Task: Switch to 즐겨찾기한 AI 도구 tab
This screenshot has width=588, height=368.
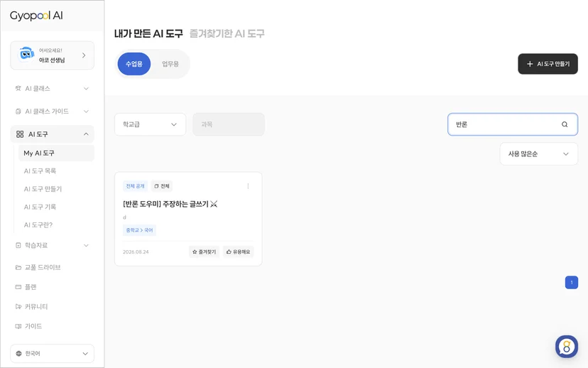Action: tap(227, 34)
